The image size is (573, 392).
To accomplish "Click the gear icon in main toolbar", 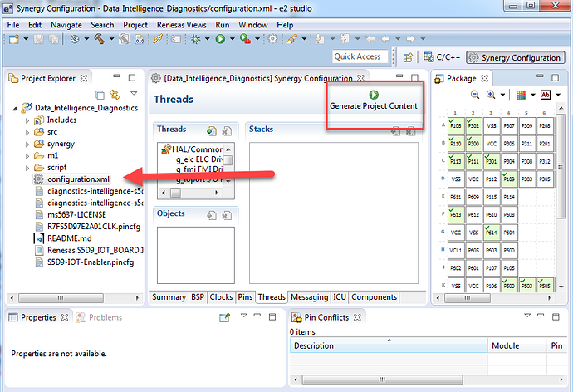I will [272, 39].
